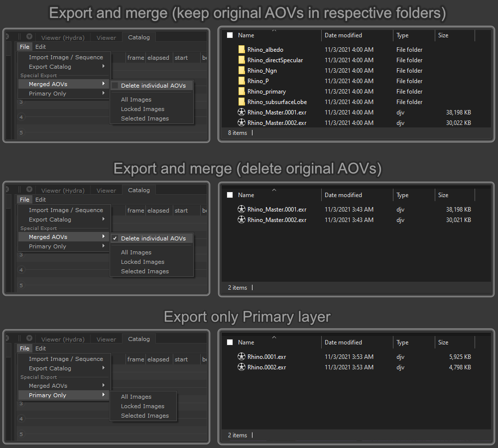Viewport: 498px width, 448px height.
Task: Select the Rhino_albedo folder icon
Action: 242,50
